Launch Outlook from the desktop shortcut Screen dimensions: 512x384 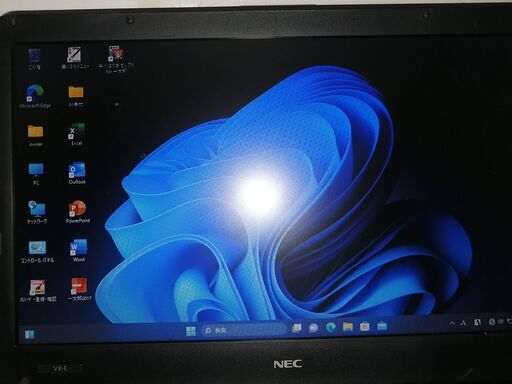77,173
